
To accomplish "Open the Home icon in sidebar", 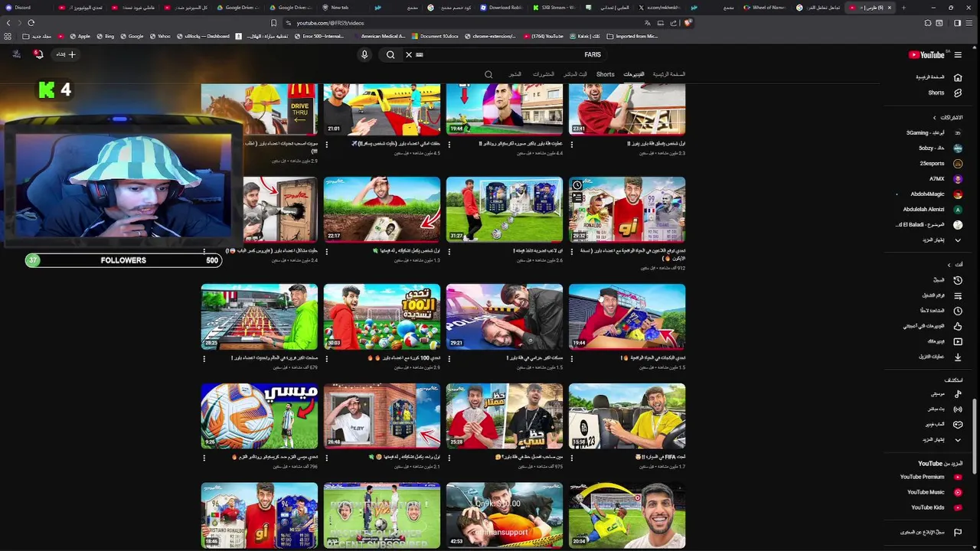I will (x=958, y=77).
